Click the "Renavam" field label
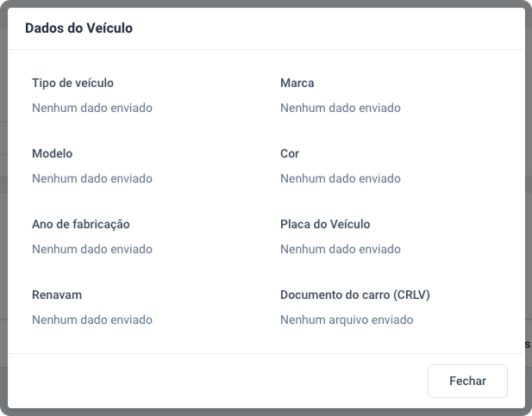Image resolution: width=532 pixels, height=416 pixels. pyautogui.click(x=57, y=295)
